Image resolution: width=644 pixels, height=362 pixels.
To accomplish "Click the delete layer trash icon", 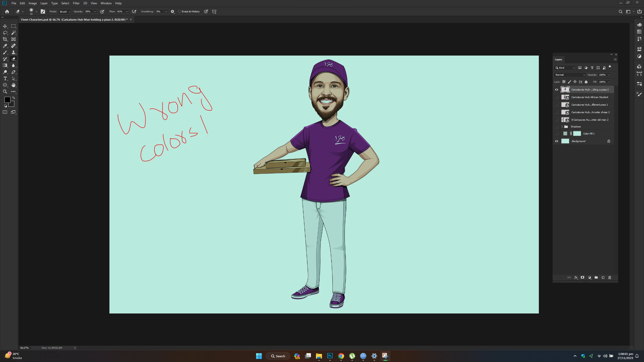I will [x=610, y=278].
